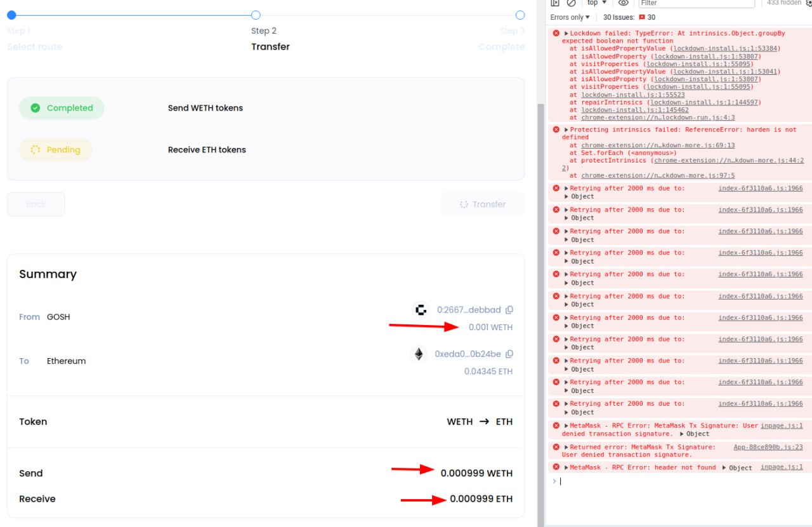Screen dimensions: 812x527
Task: Click the Back button
Action: point(36,204)
